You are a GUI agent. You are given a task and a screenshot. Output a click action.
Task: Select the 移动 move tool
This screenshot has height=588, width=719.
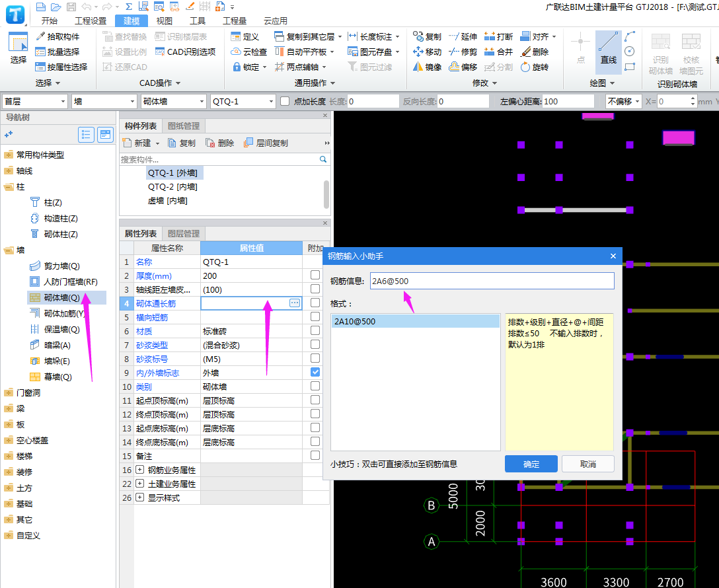427,52
